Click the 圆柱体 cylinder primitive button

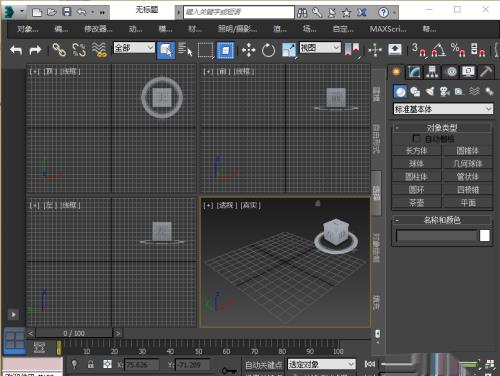417,177
